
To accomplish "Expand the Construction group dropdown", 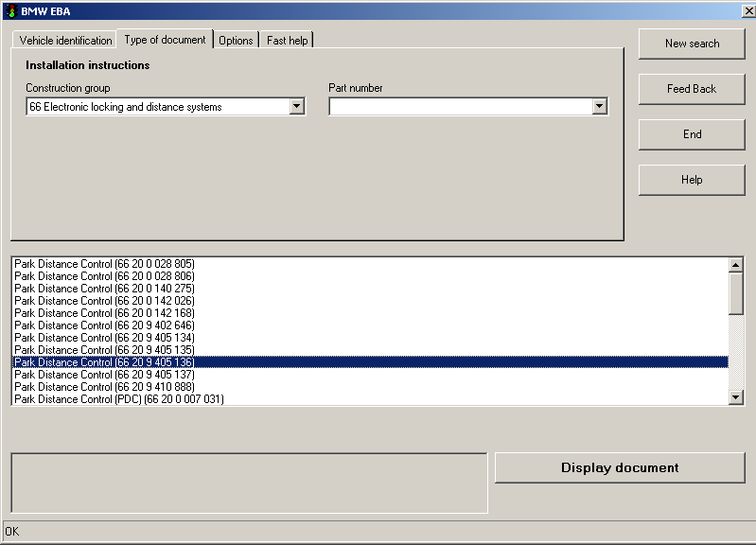I will [296, 107].
